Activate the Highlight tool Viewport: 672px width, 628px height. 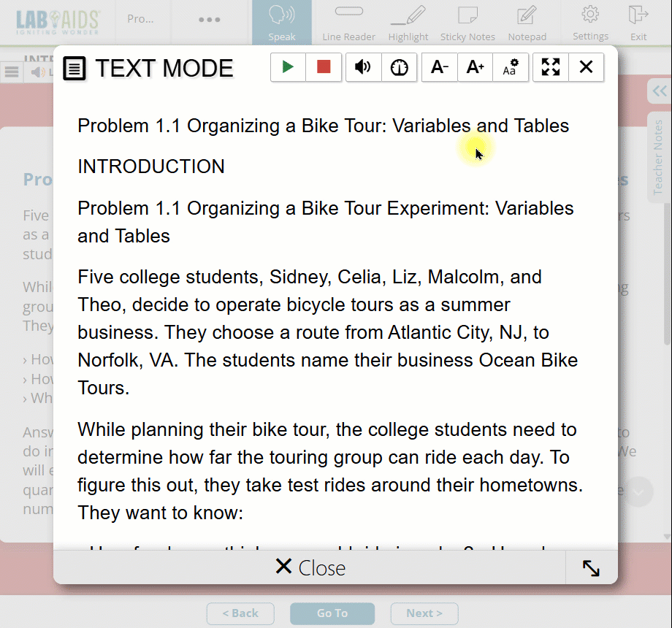[x=408, y=23]
